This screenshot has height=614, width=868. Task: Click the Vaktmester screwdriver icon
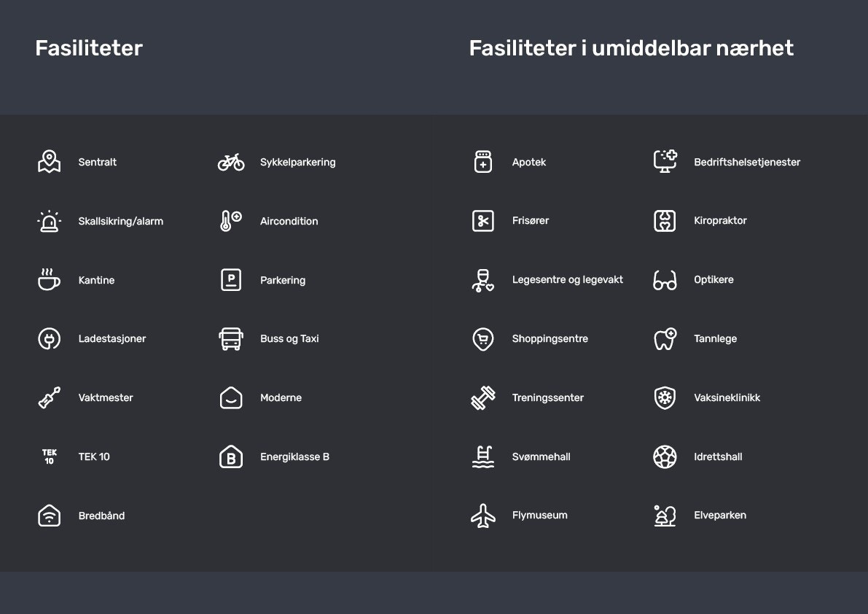click(50, 397)
